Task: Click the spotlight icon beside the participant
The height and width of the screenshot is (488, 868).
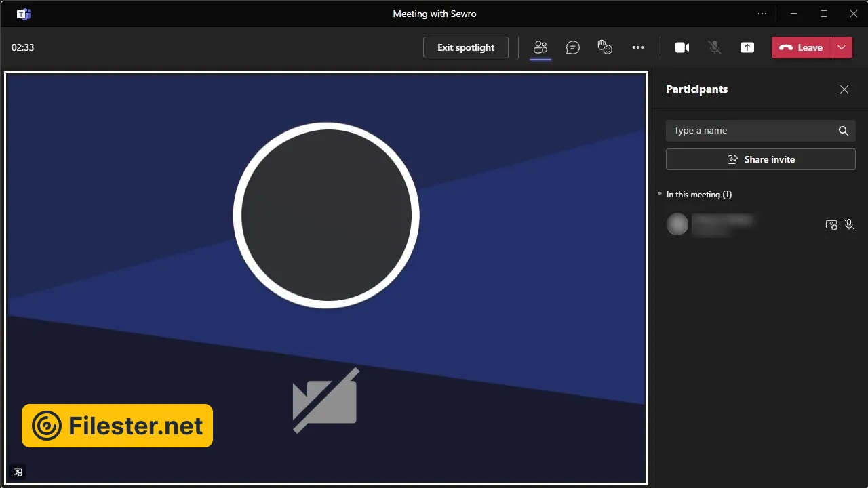Action: pos(831,225)
